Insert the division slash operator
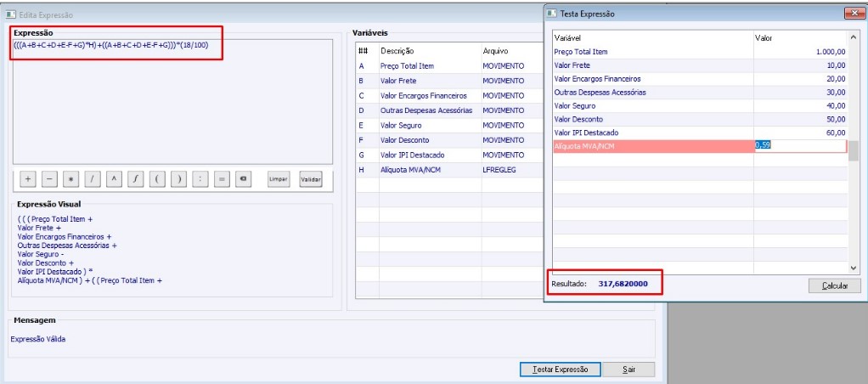The width and height of the screenshot is (868, 384). coord(92,179)
